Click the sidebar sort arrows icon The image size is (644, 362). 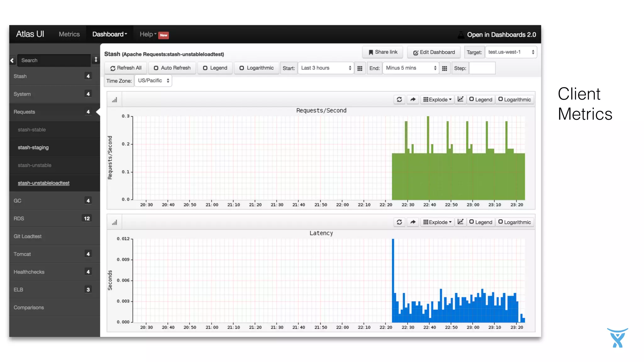(x=96, y=60)
